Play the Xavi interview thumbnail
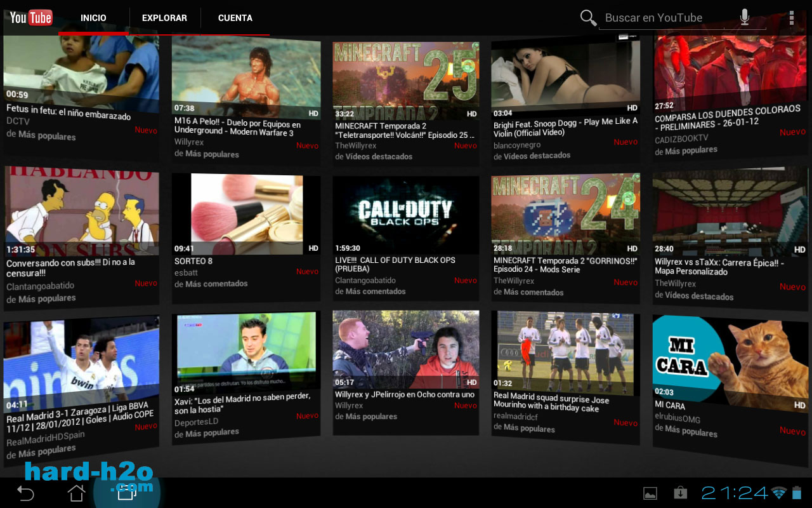This screenshot has width=812, height=508. (x=246, y=353)
